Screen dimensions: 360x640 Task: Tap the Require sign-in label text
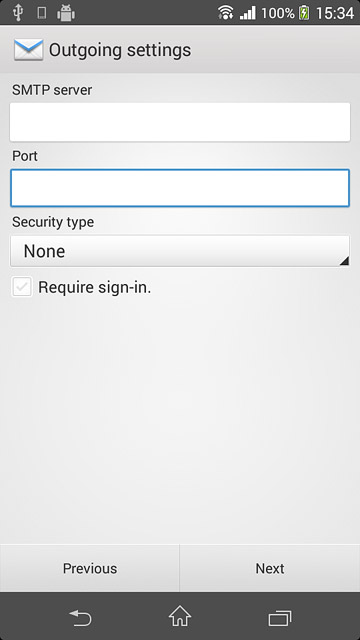(95, 287)
